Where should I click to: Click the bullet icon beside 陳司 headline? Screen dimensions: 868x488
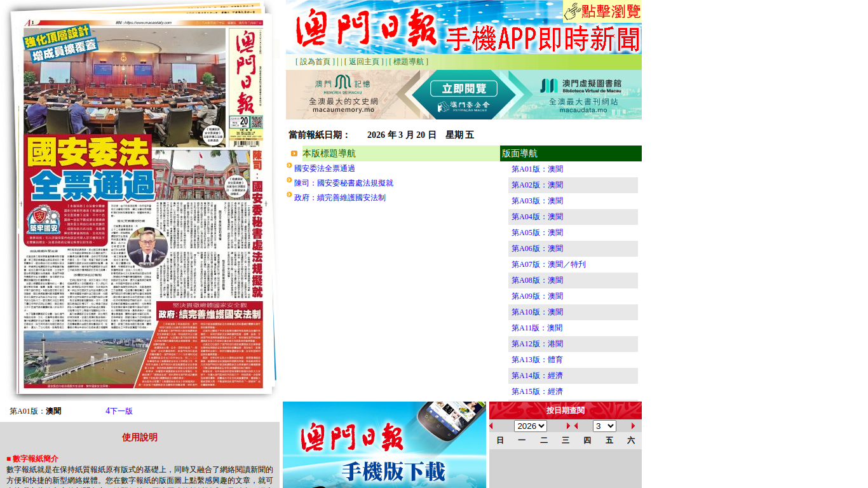pos(289,180)
